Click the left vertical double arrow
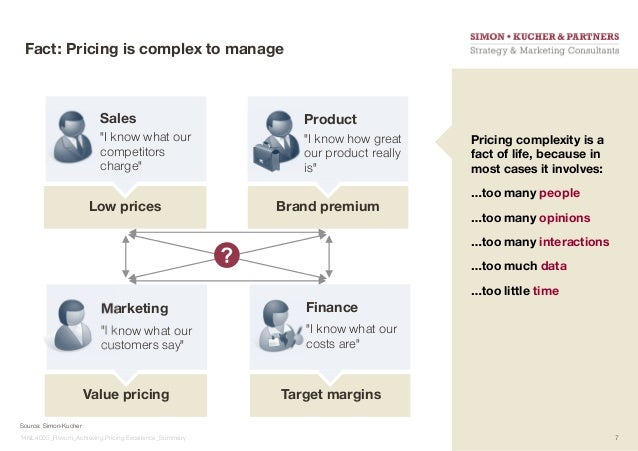Screen dimensions: 638x451 pyautogui.click(x=126, y=256)
